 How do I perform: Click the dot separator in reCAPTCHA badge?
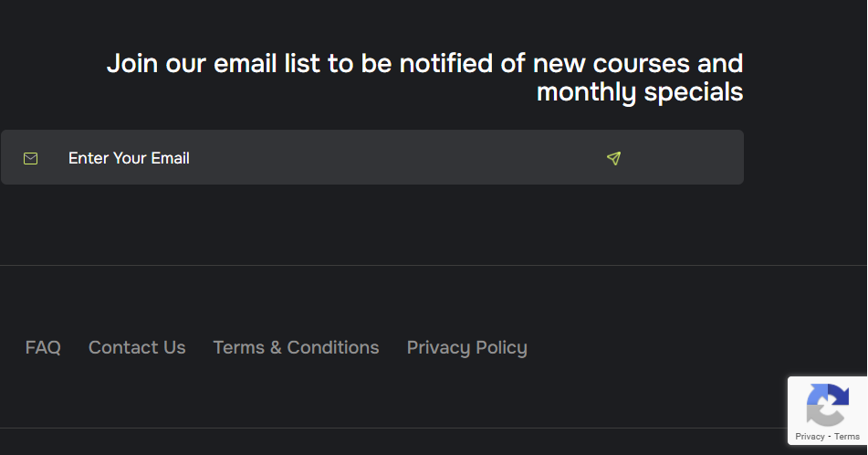829,437
